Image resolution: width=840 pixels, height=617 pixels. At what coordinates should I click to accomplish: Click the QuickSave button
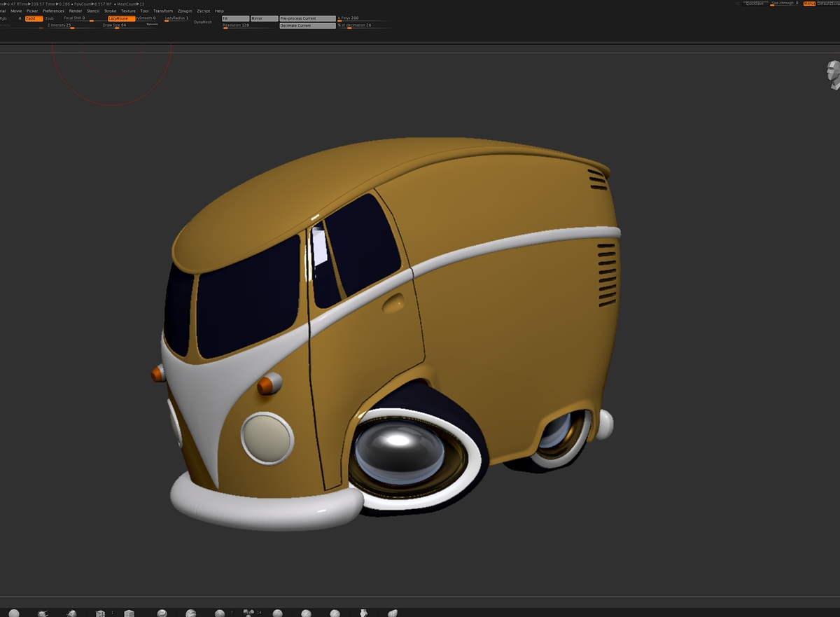point(755,4)
